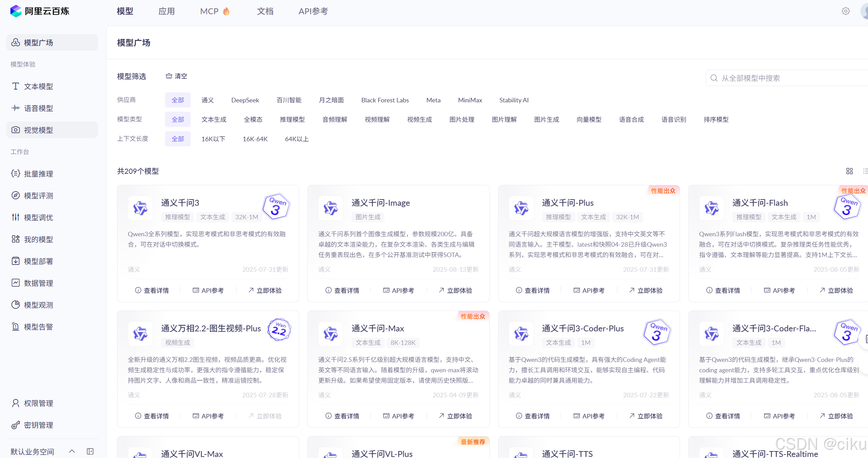
Task: Switch to grid view icon
Action: click(x=849, y=171)
